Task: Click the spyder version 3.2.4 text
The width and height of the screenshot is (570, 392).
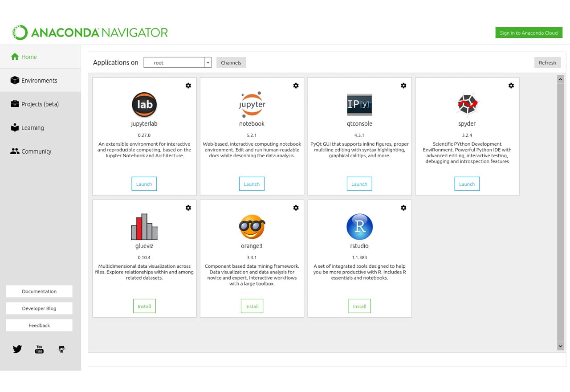Action: click(467, 135)
